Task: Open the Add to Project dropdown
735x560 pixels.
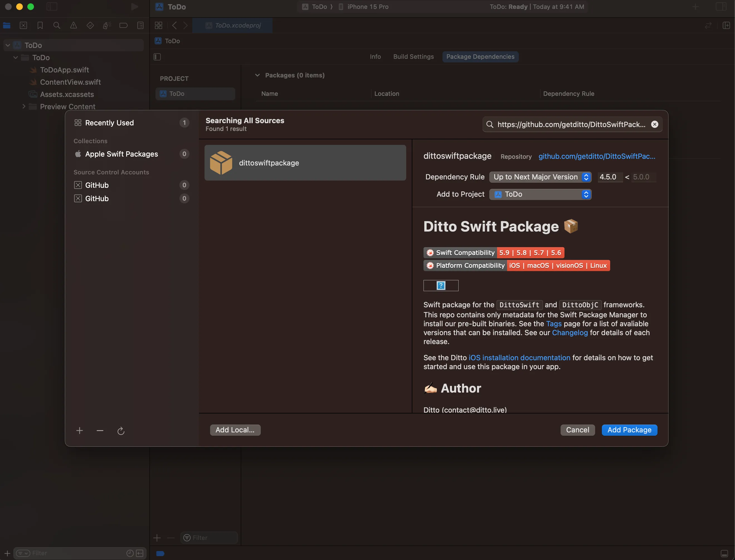Action: pyautogui.click(x=540, y=194)
